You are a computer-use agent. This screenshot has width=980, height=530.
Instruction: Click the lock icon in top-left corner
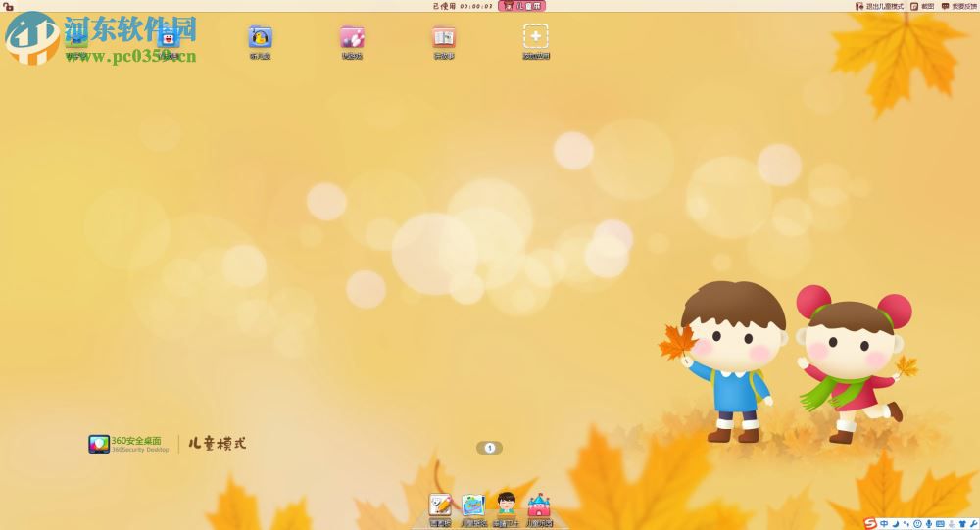[8, 6]
